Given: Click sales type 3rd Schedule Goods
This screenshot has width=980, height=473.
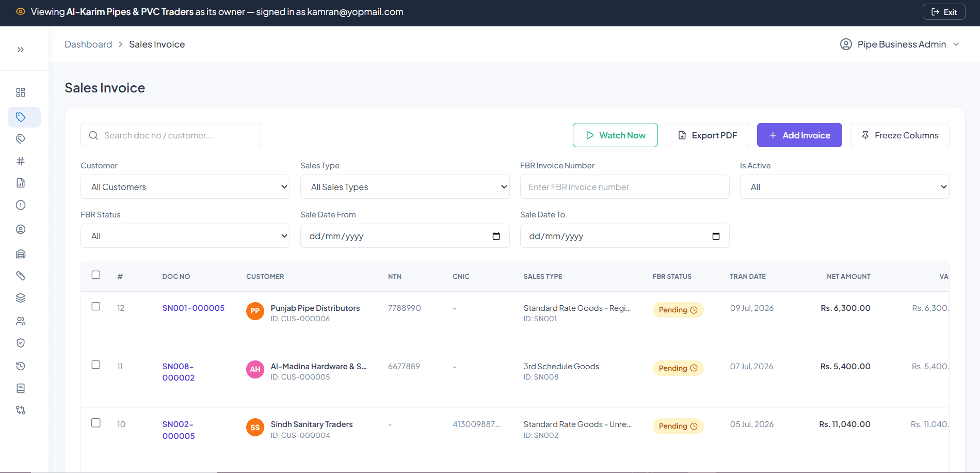Looking at the screenshot, I should point(561,367).
